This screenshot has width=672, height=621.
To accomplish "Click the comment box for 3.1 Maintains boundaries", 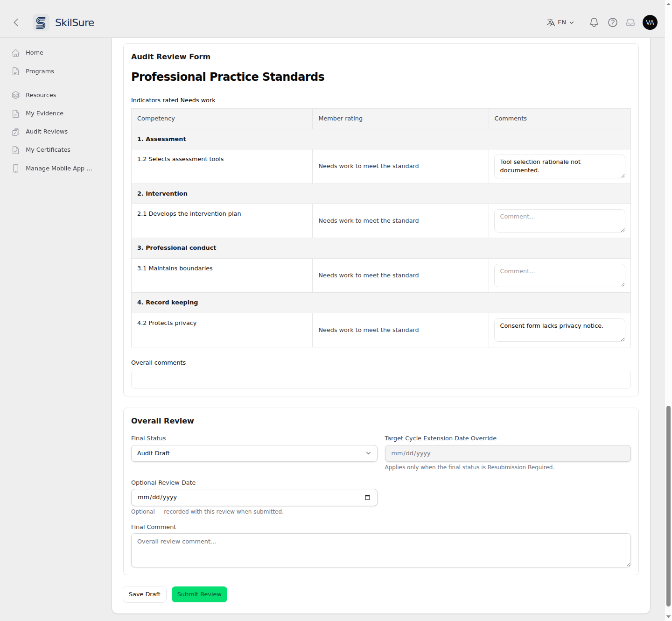I will pos(560,275).
